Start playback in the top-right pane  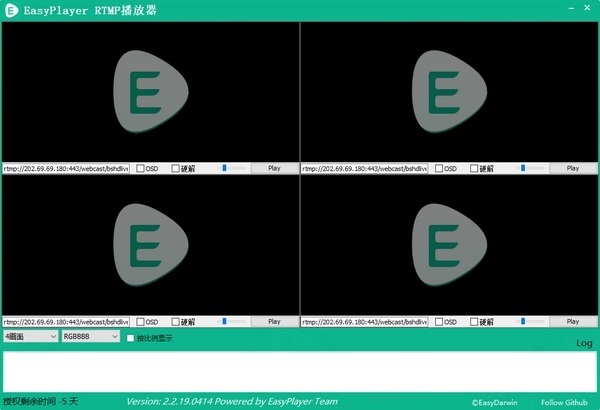(x=573, y=169)
